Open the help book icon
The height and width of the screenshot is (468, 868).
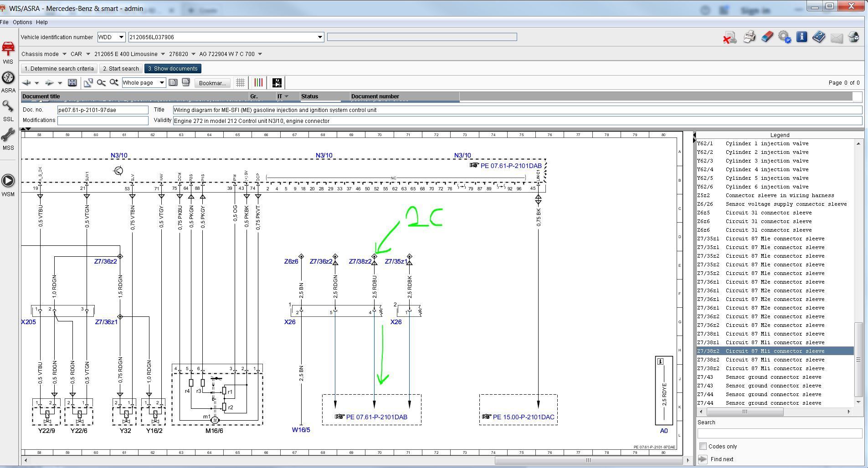pyautogui.click(x=819, y=37)
